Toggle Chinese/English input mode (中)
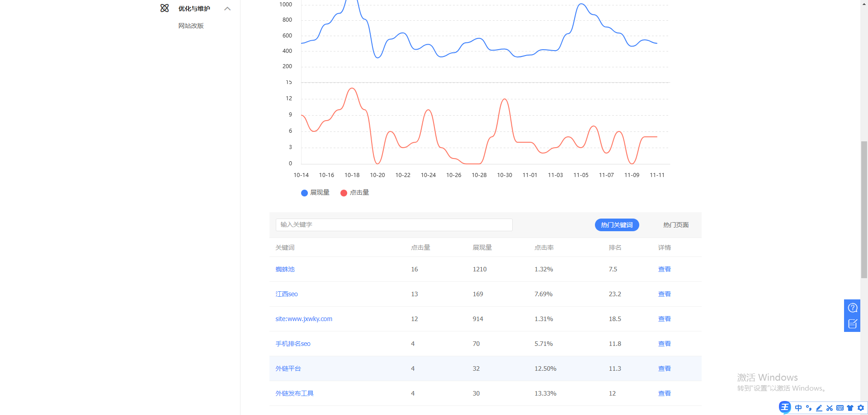This screenshot has height=415, width=868. 798,408
